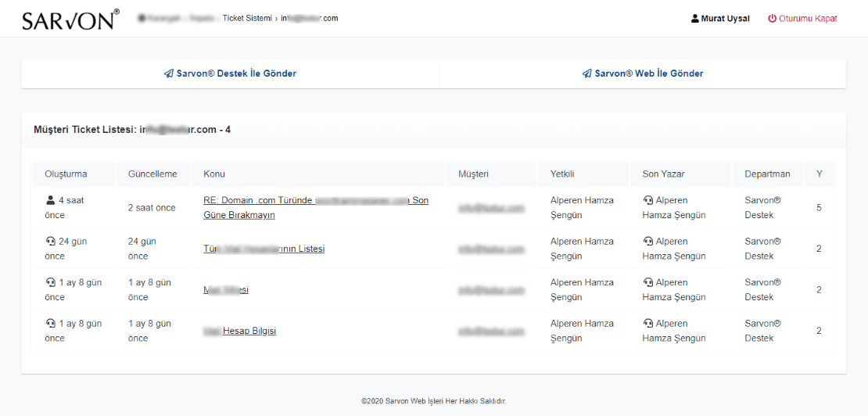
Task: Click the Departman column header
Action: [767, 174]
